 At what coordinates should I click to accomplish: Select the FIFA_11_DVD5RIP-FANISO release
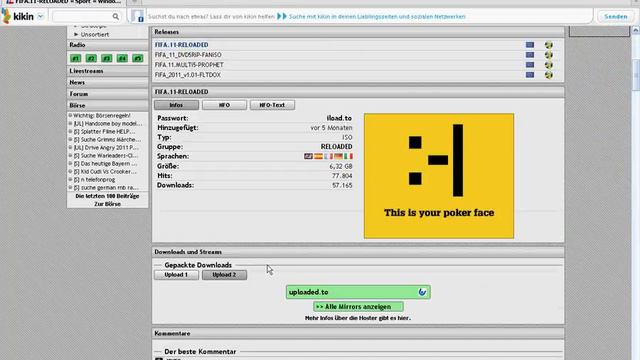click(x=188, y=55)
